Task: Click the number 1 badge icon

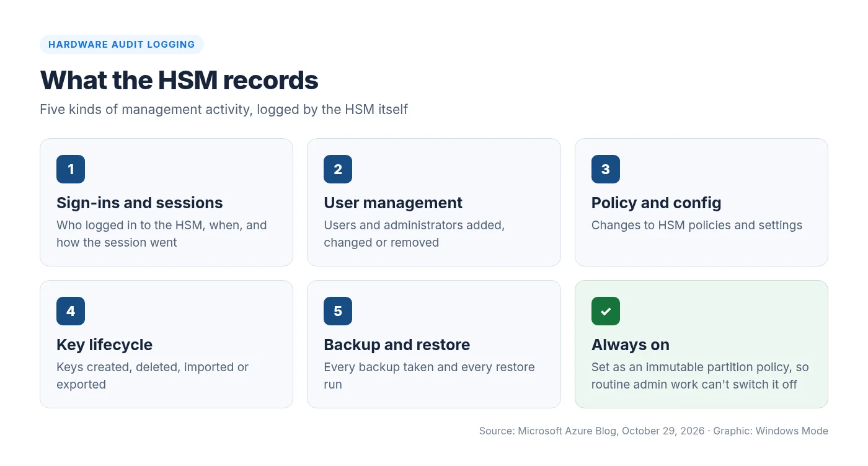Action: 71,169
